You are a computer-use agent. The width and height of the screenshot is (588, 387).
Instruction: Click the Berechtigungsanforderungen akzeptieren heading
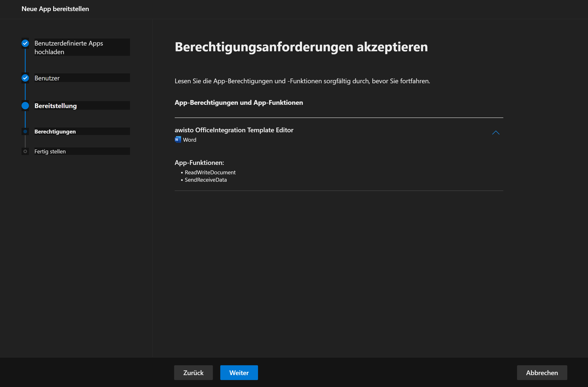tap(301, 47)
